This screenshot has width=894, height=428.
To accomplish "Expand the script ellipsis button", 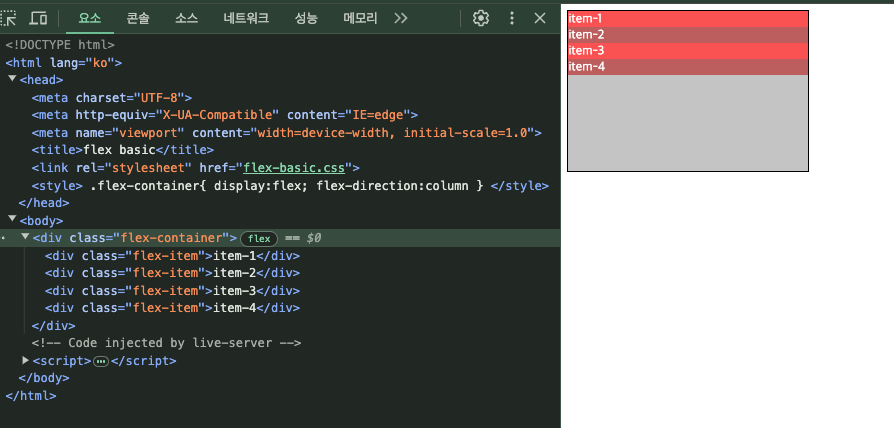I will point(101,361).
